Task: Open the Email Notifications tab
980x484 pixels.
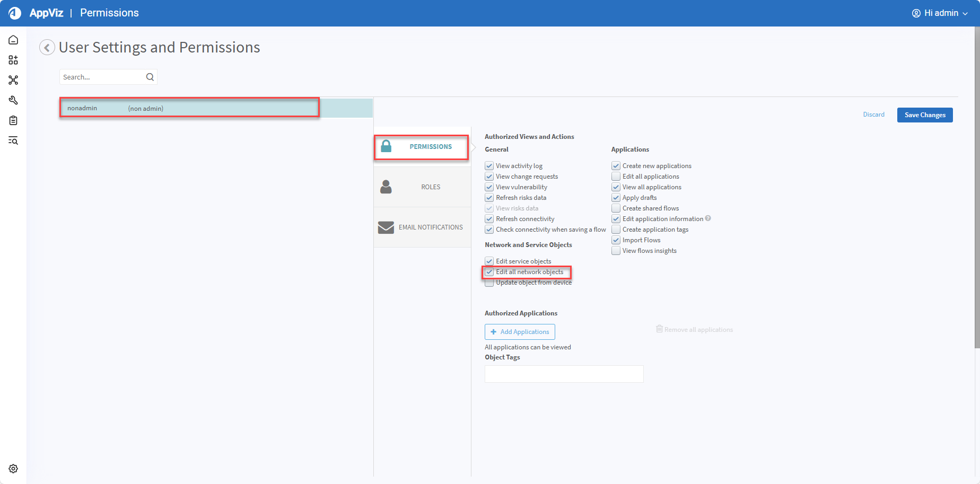Action: click(x=422, y=227)
